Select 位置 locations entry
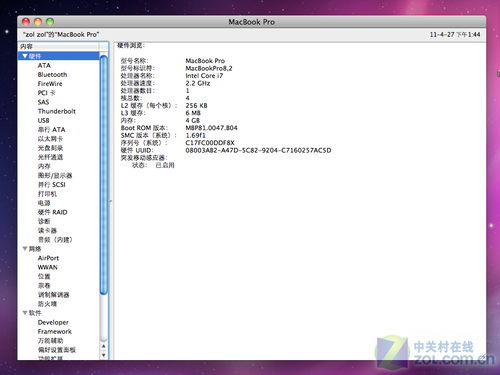This screenshot has height=375, width=500. [x=44, y=276]
